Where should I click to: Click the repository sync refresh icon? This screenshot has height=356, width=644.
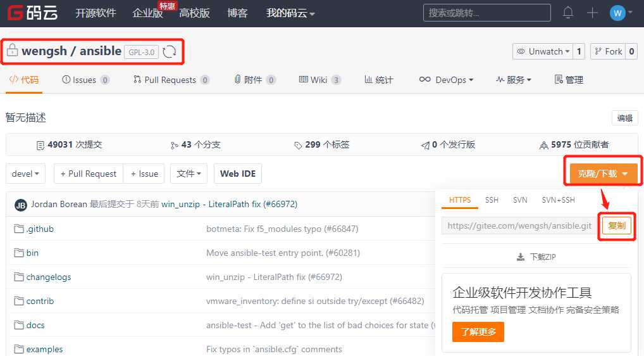click(x=169, y=52)
